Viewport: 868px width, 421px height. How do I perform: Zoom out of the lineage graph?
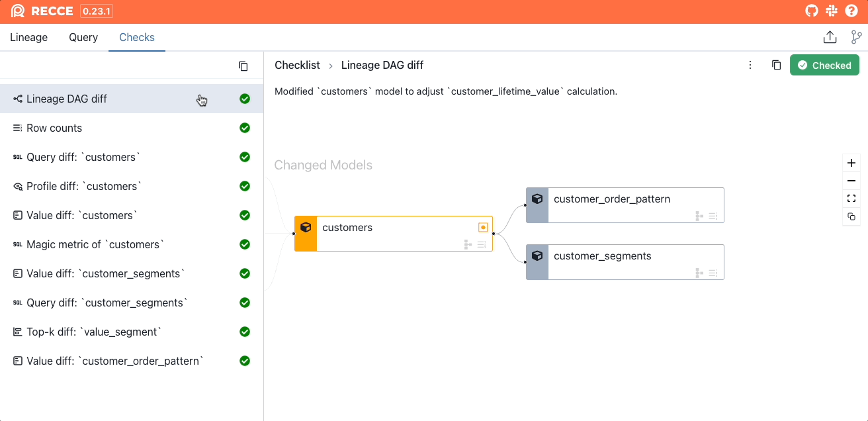(851, 181)
